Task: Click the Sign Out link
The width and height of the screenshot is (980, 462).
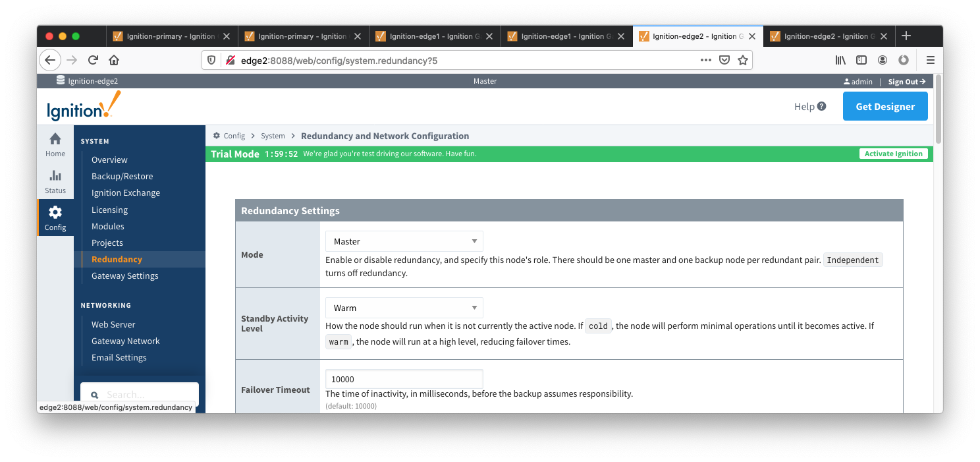Action: [907, 82]
